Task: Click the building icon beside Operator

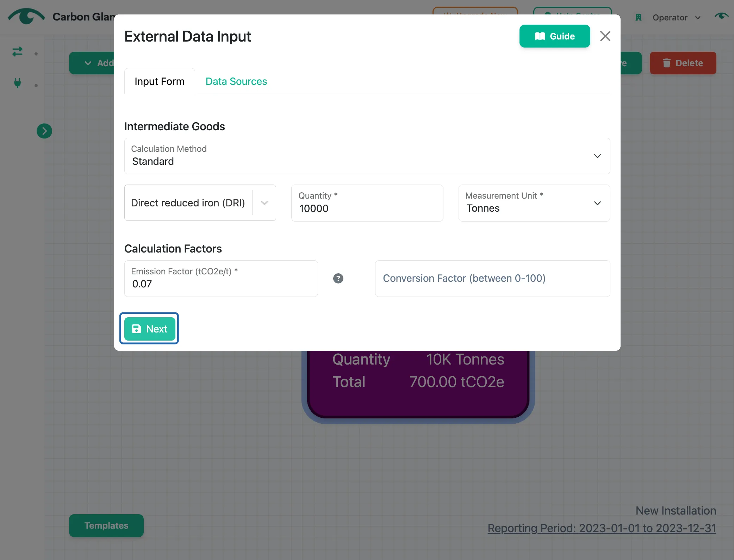Action: tap(638, 17)
